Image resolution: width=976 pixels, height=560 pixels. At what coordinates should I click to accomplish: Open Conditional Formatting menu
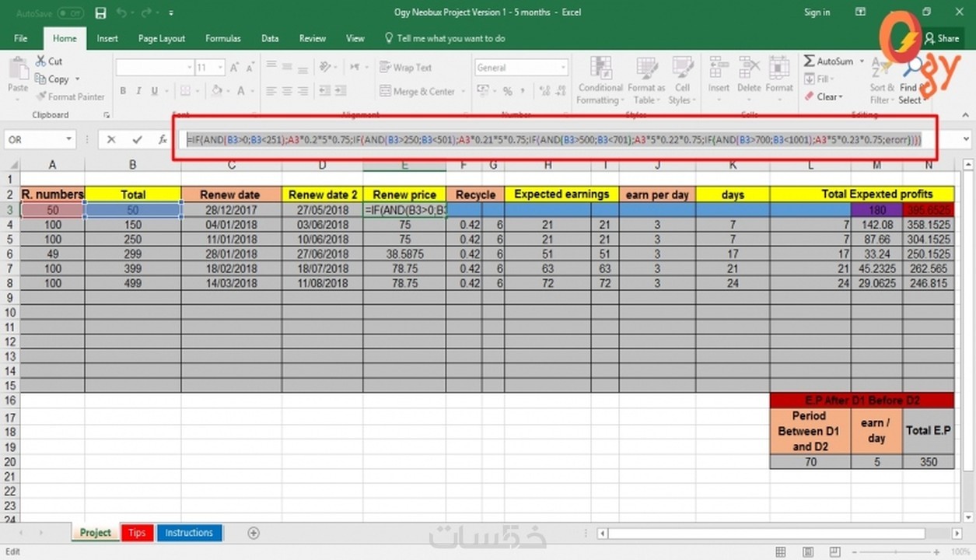[600, 80]
